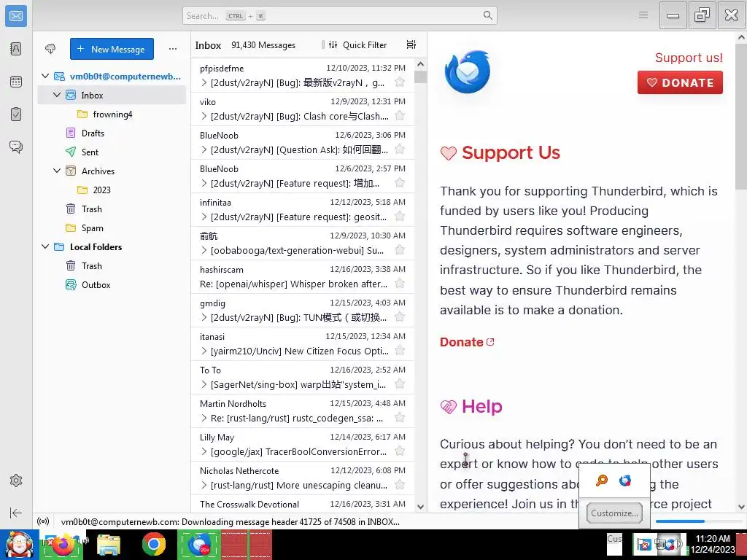Collapse the Local Folders tree

click(45, 246)
